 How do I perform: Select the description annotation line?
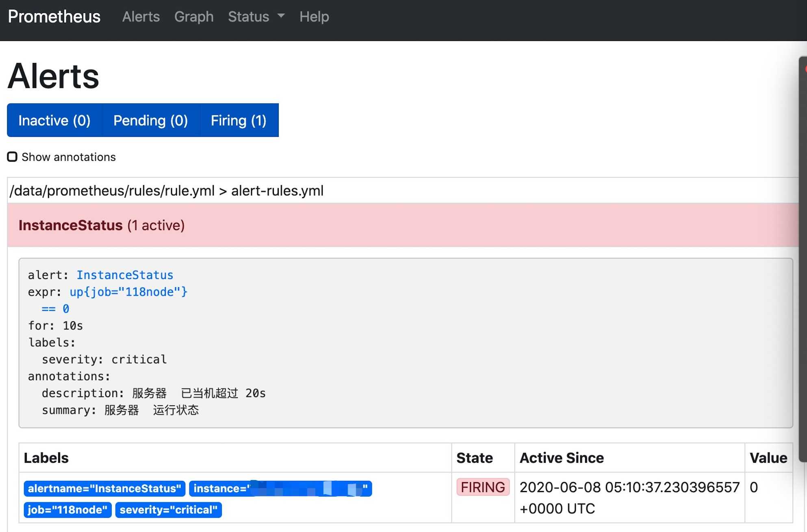(x=154, y=393)
